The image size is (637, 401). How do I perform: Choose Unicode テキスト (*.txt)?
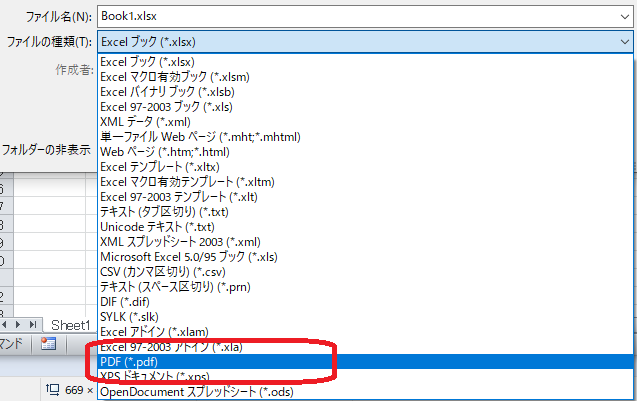(x=366, y=227)
